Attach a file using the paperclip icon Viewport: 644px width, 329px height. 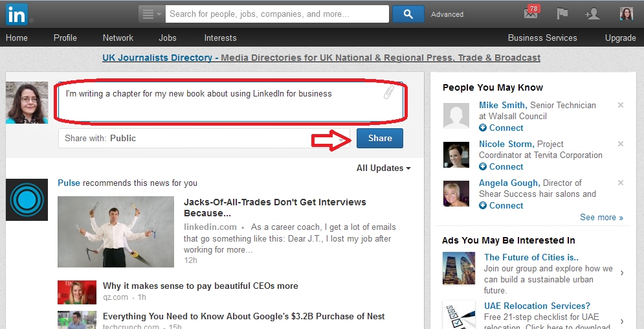[x=388, y=93]
